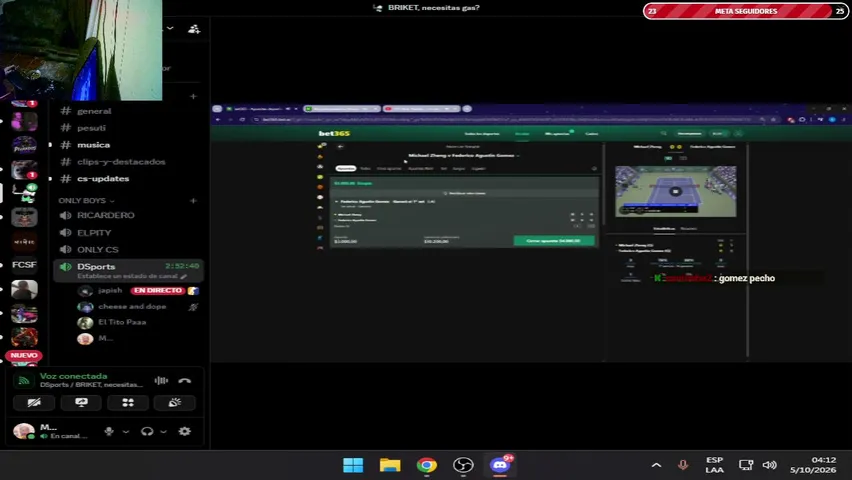The height and width of the screenshot is (480, 852).
Task: Open voice connection signal details
Action: [x=23, y=381]
